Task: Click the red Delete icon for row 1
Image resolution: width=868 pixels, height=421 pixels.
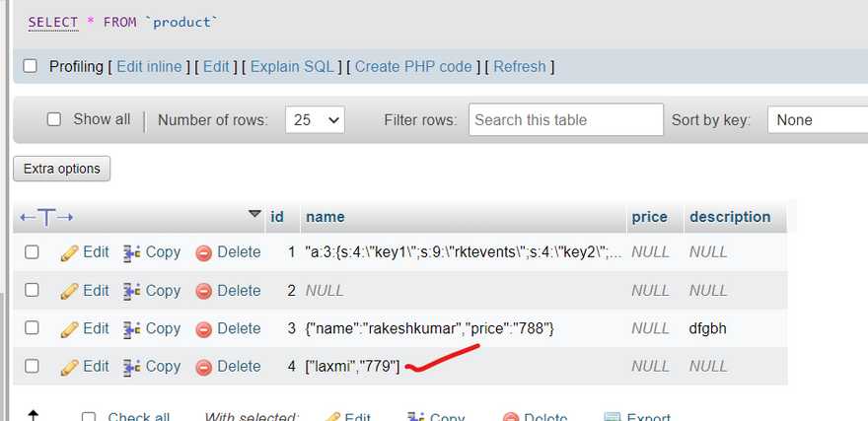Action: click(x=204, y=253)
